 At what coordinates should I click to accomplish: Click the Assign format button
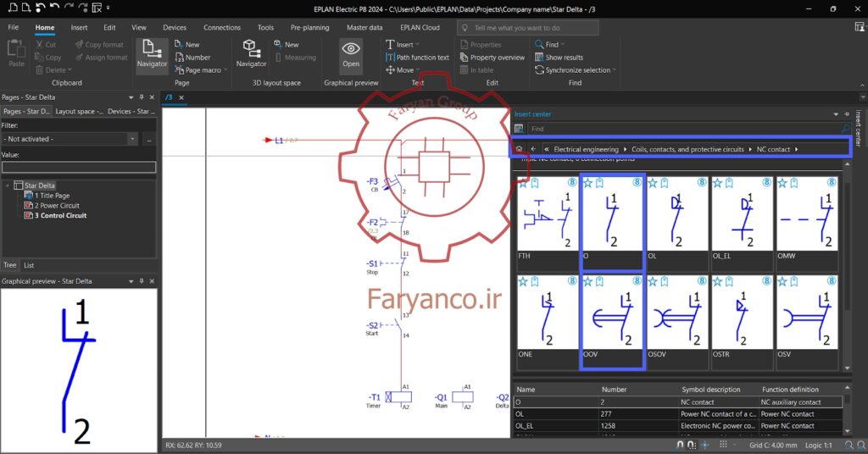102,57
